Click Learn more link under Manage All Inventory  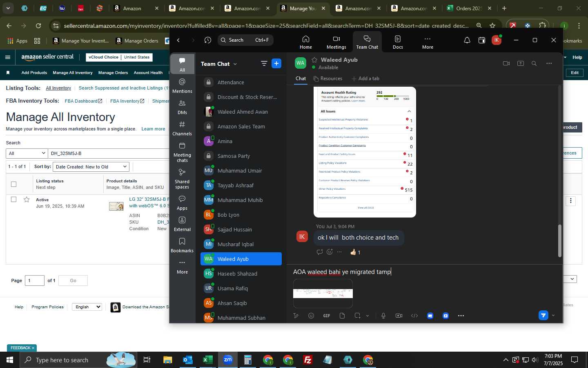coord(153,129)
